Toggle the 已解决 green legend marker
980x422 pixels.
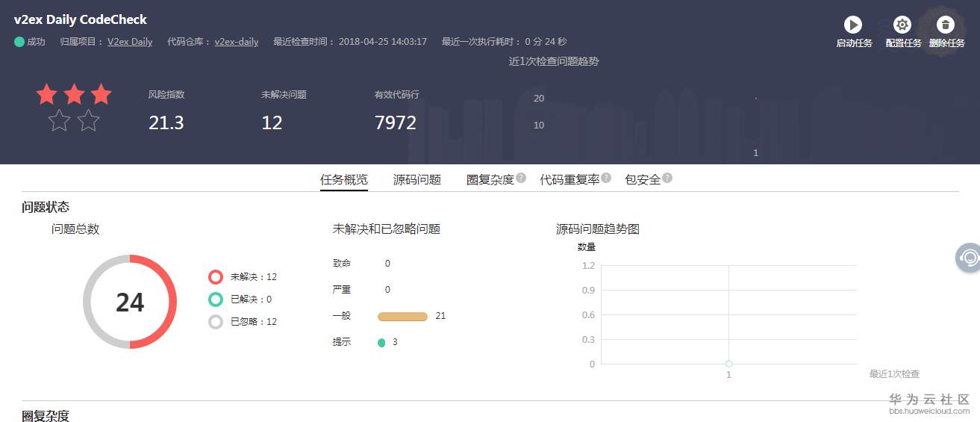coord(216,300)
